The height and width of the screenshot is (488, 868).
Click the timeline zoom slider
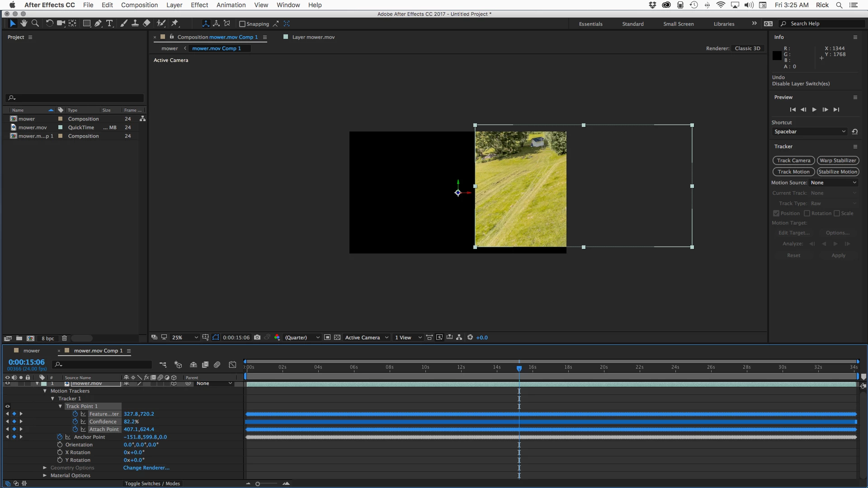258,484
